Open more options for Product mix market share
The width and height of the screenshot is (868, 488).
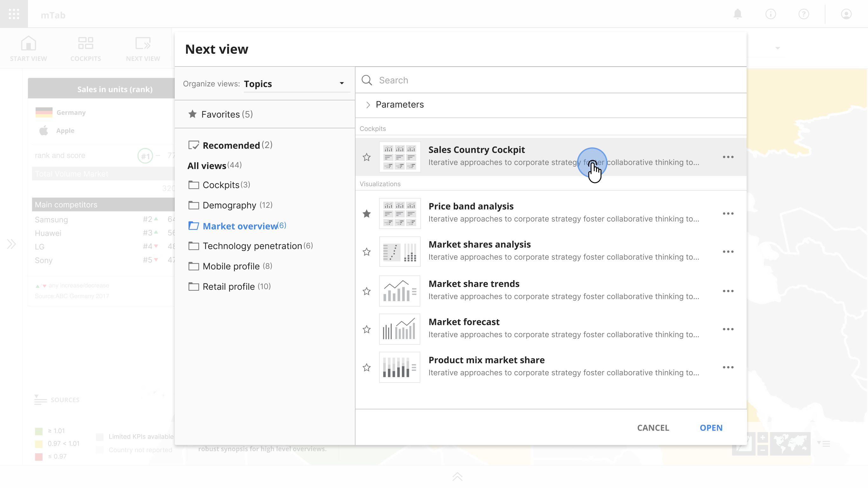(728, 367)
